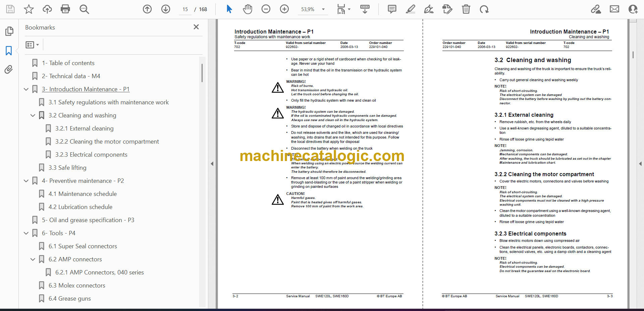Click the stamp tool icon

(447, 9)
